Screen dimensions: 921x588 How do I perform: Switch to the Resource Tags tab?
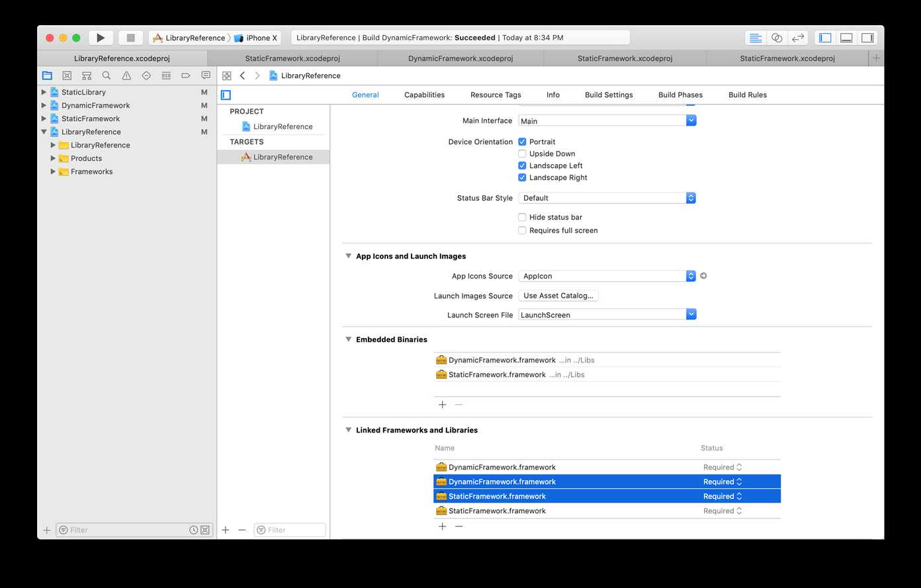pyautogui.click(x=496, y=95)
